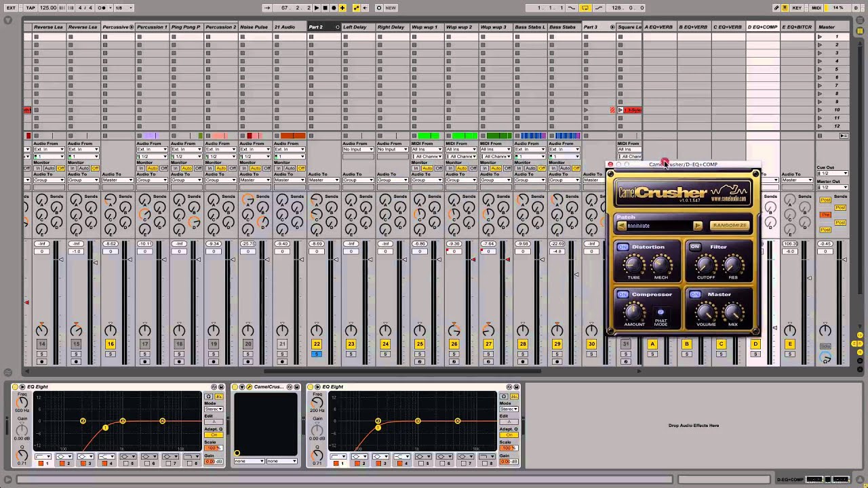This screenshot has height=488, width=868.
Task: Open the left 'none' dropdown under CamelCrusher device
Action: [x=249, y=461]
